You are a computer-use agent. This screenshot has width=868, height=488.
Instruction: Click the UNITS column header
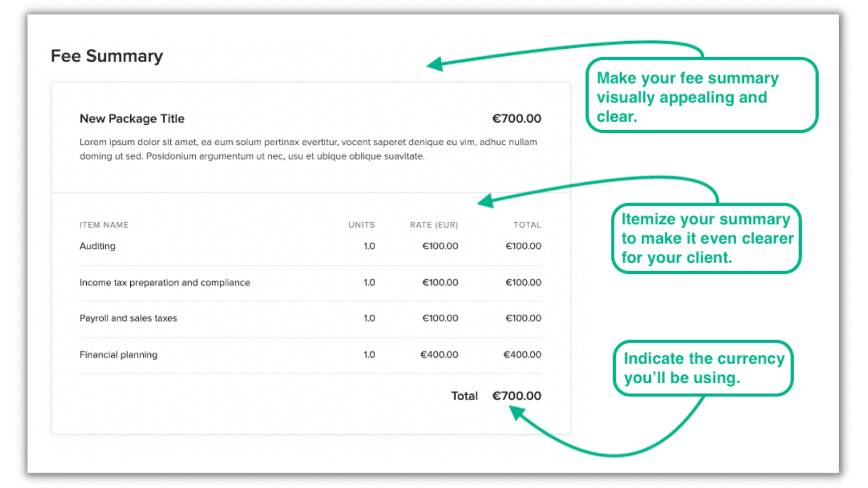coord(361,224)
